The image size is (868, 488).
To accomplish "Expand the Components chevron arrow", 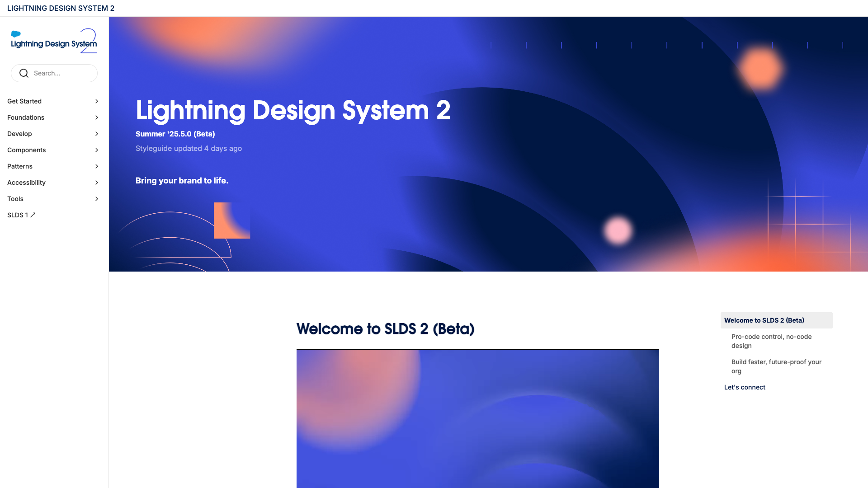I will click(x=97, y=150).
